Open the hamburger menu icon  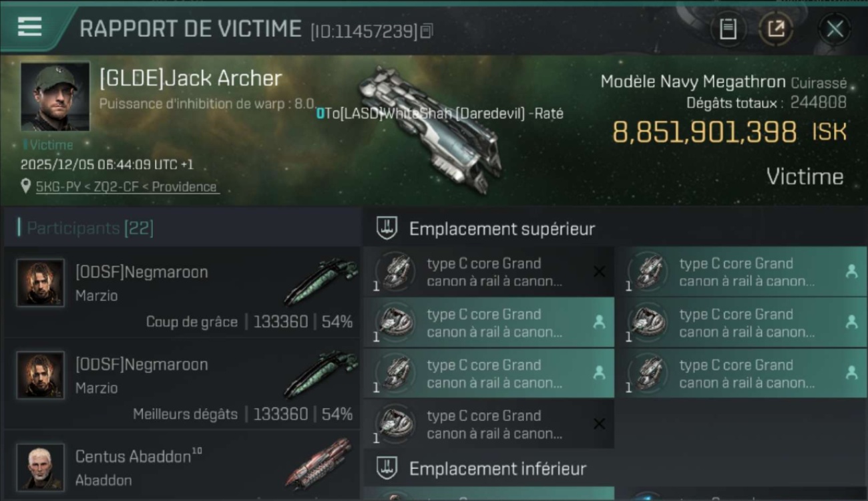click(x=30, y=27)
